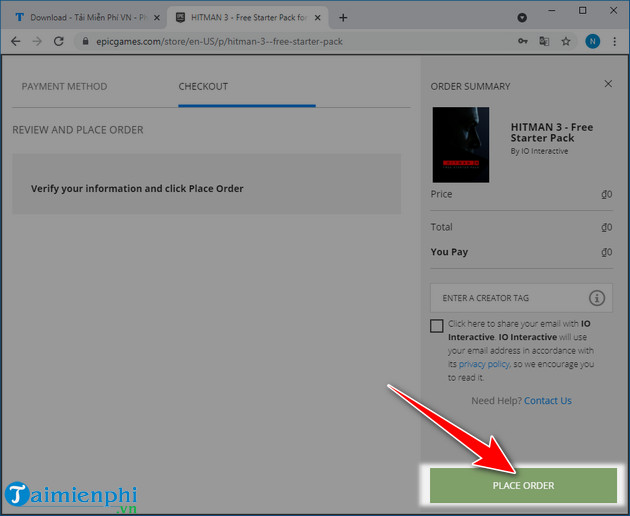
Task: Expand the tab search dropdown
Action: [522, 18]
